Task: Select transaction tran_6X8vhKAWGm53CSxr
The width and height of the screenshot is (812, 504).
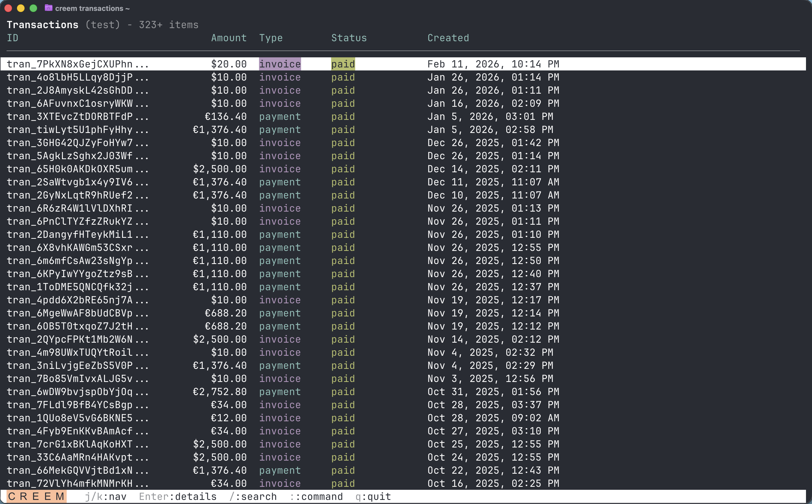Action: click(x=403, y=248)
